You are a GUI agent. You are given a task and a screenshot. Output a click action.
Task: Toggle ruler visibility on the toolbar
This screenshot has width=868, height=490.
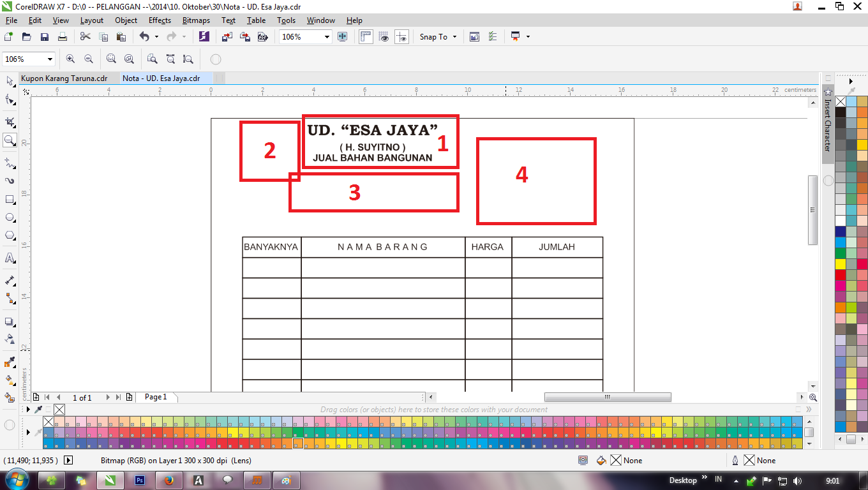coord(365,37)
